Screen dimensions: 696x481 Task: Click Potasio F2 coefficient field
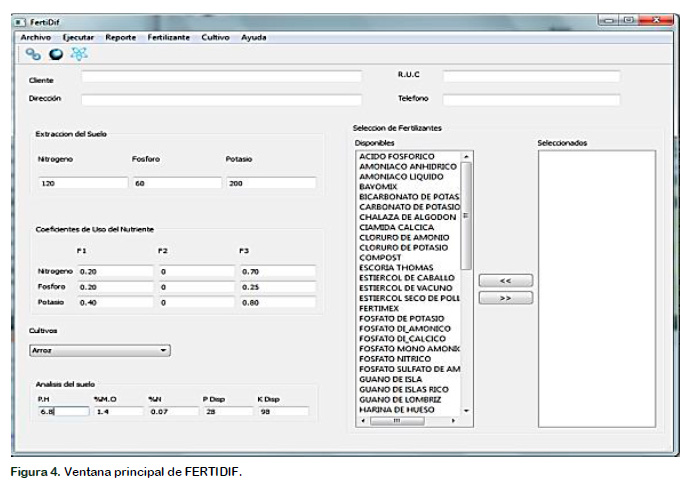[197, 302]
